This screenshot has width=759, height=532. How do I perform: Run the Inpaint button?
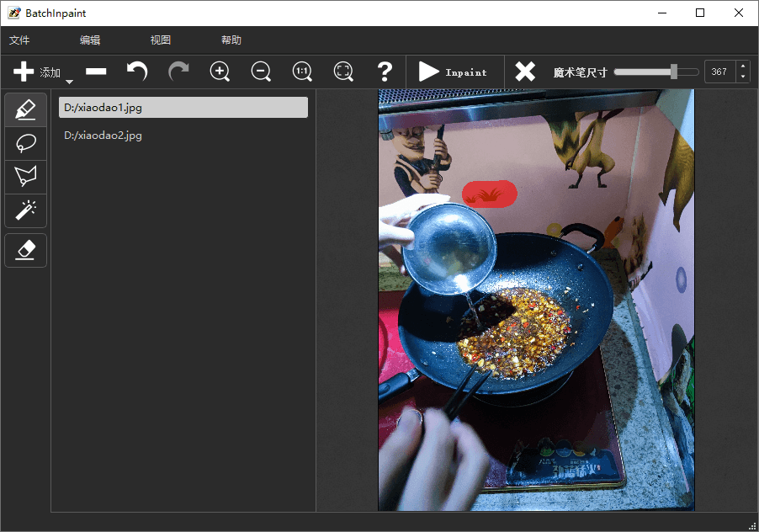pos(453,72)
